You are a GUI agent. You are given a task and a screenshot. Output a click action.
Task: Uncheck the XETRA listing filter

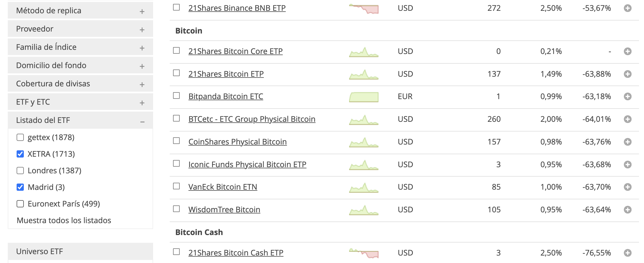[x=20, y=154]
